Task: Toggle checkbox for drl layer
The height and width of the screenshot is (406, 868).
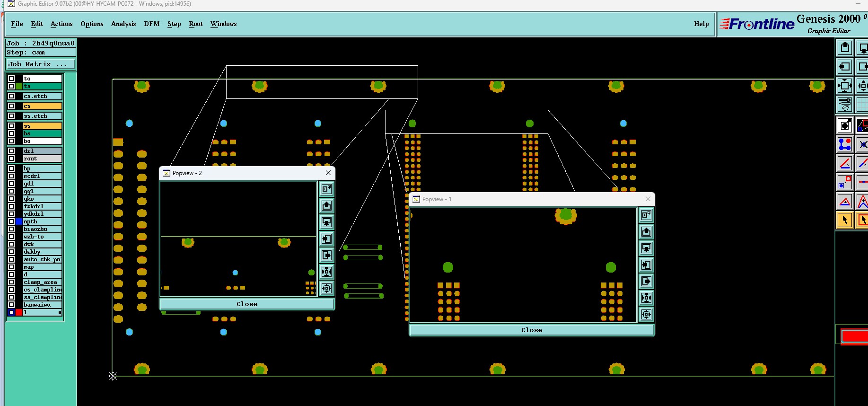Action: [11, 151]
